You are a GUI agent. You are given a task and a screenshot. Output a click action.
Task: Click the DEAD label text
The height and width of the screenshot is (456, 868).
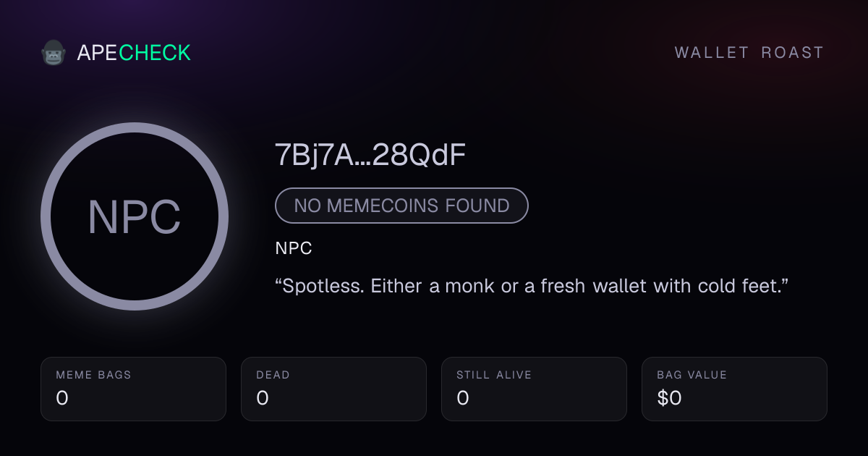point(273,375)
